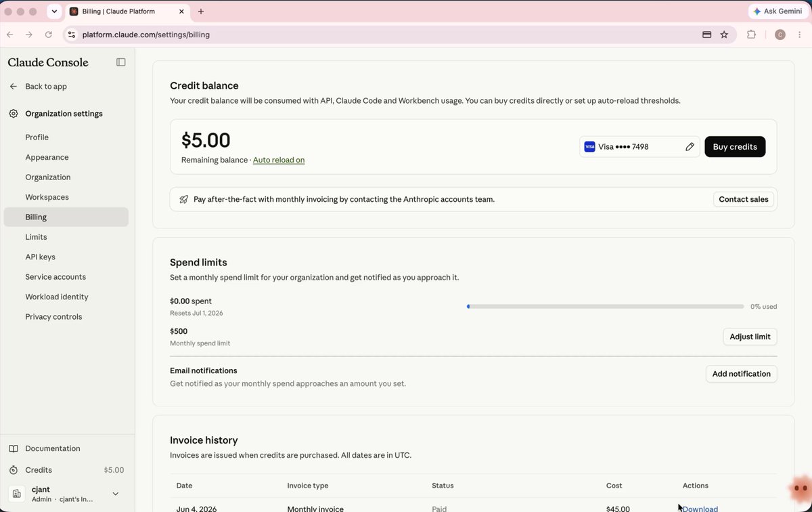Open Privacy controls in sidebar
The height and width of the screenshot is (512, 812).
click(66, 317)
